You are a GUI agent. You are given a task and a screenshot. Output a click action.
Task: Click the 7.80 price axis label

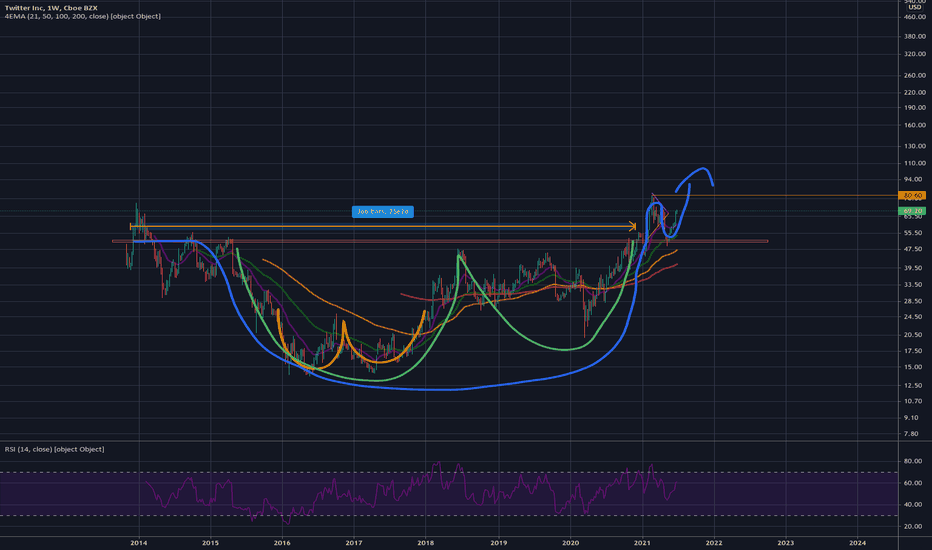click(911, 434)
